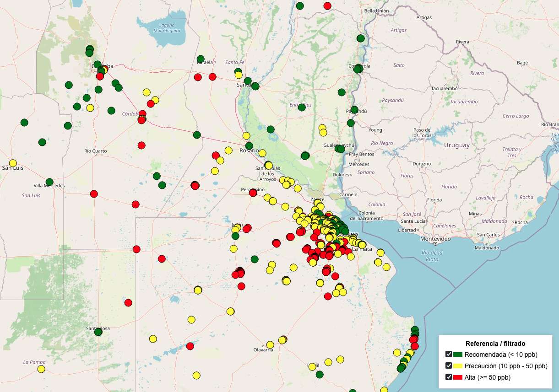This screenshot has width=559, height=392.
Task: Select the green marker near Villa Mercedes
Action: coord(49,182)
